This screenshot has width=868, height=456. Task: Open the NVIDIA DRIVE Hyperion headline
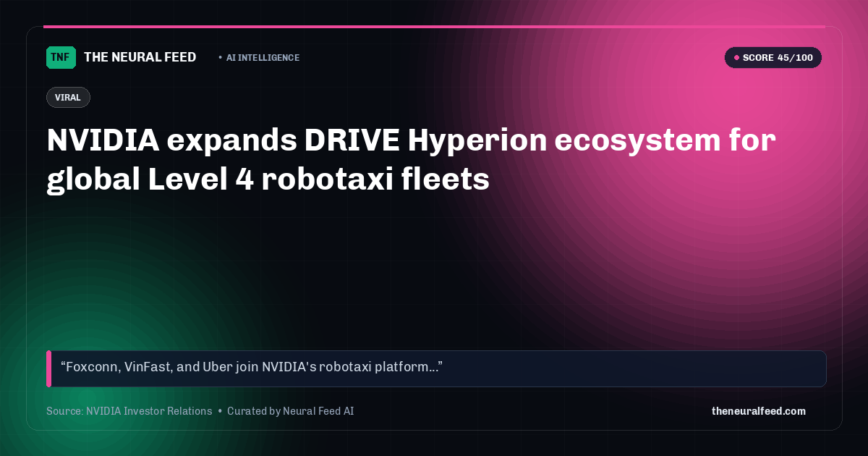pos(411,159)
